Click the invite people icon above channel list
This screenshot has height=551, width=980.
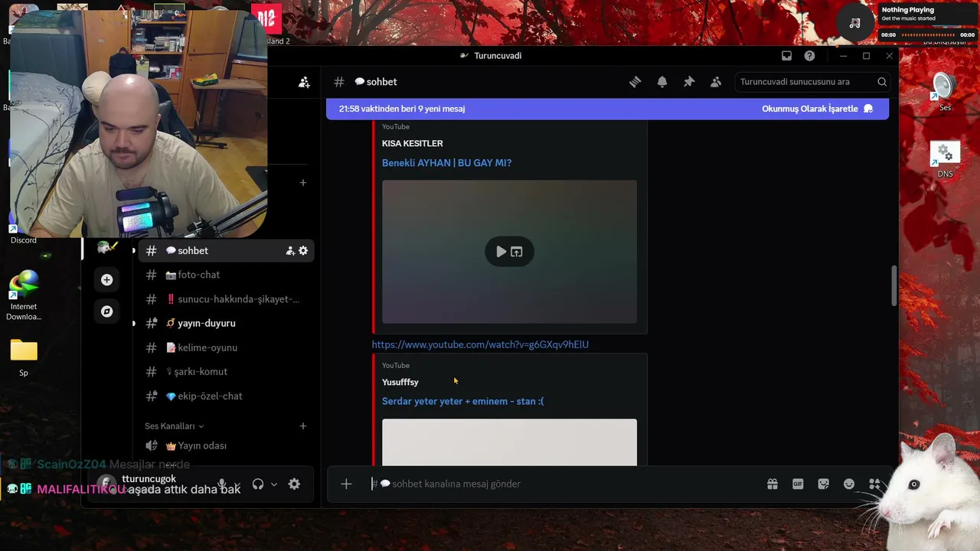pos(304,82)
